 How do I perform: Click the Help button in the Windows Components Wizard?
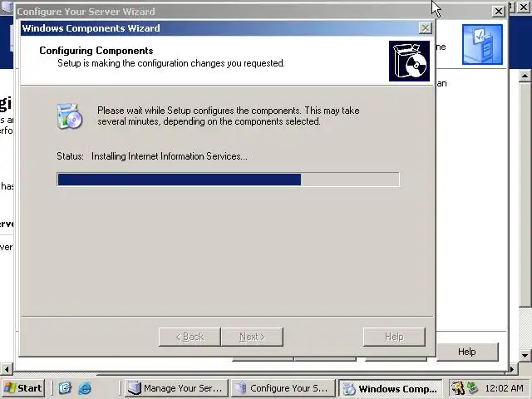[x=394, y=337]
